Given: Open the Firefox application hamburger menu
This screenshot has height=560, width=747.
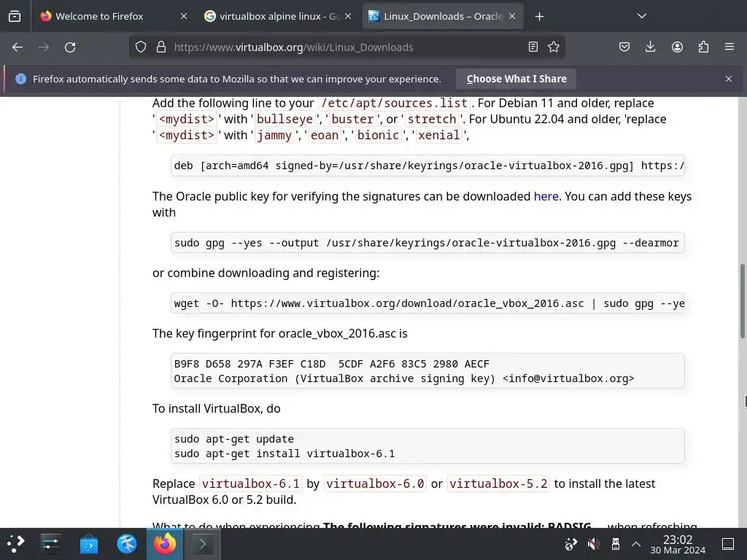Looking at the screenshot, I should (729, 47).
